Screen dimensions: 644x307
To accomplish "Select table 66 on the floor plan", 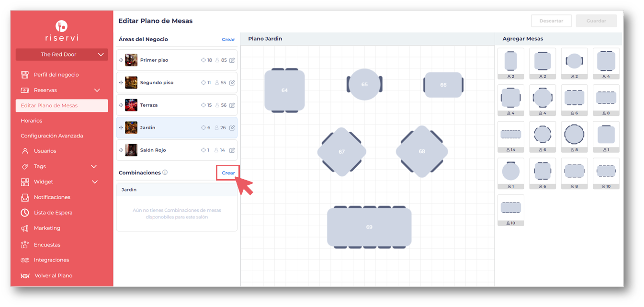I will 443,85.
